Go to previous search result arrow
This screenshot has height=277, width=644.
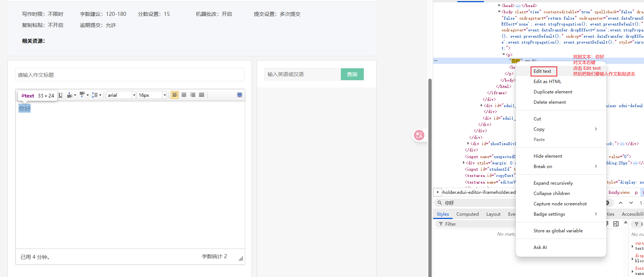pyautogui.click(x=621, y=203)
